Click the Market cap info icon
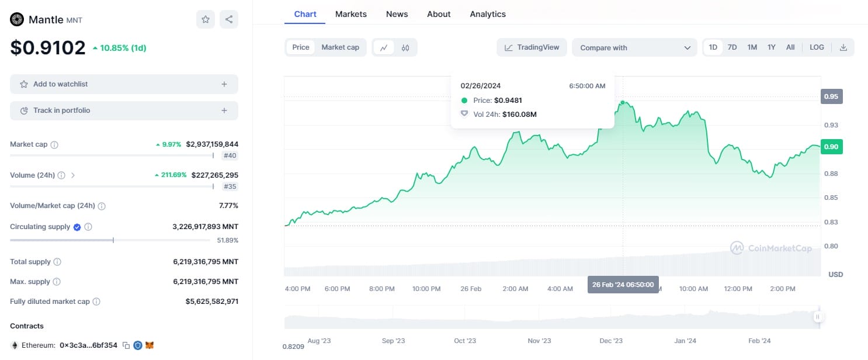This screenshot has width=868, height=360. click(54, 144)
